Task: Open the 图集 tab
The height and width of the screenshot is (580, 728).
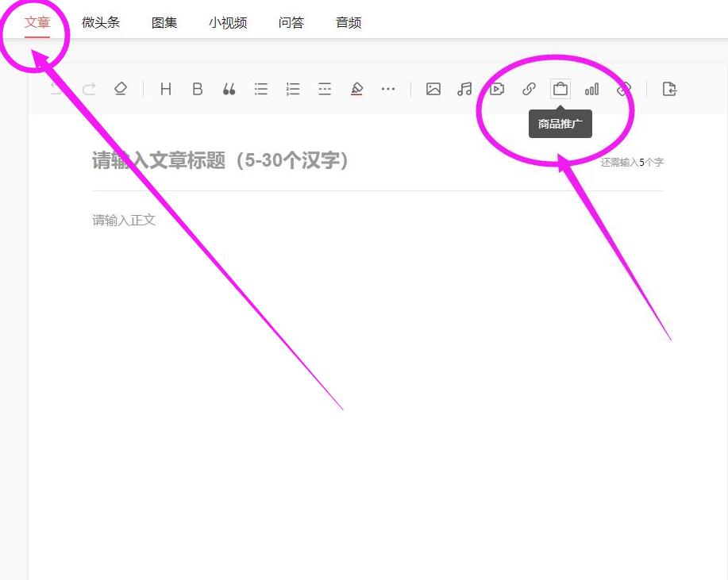Action: click(164, 22)
